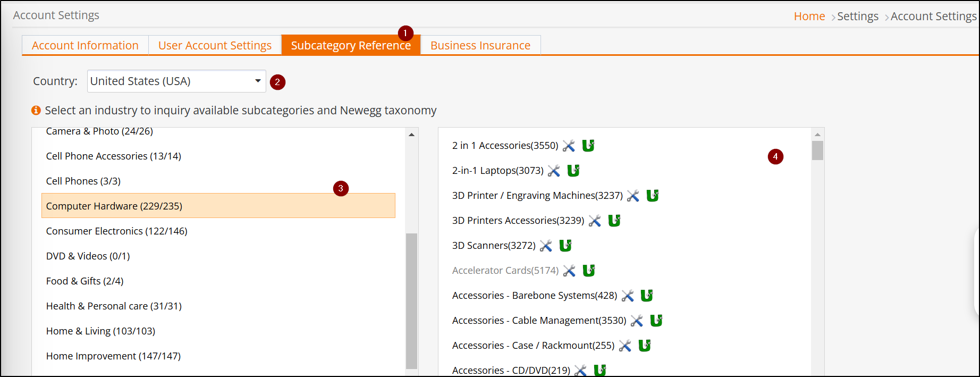Click the tools icon for Accessories - Barebone Systems(428)
980x377 pixels.
click(628, 296)
